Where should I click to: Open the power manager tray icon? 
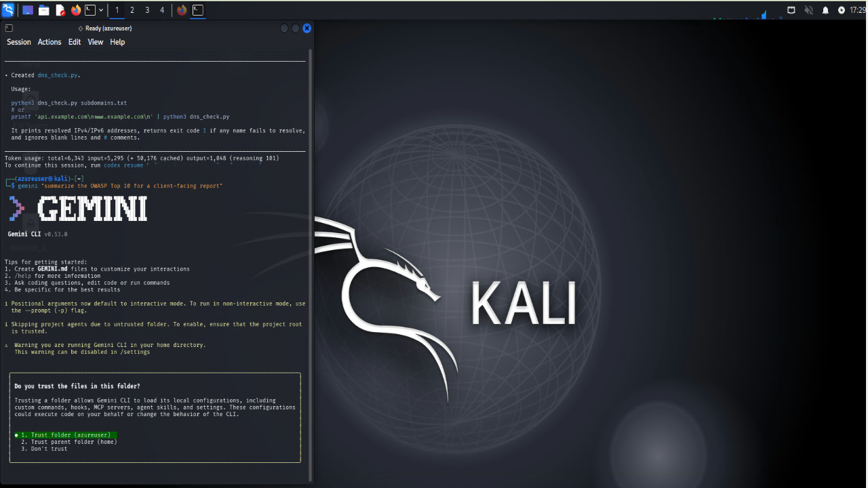[x=842, y=10]
